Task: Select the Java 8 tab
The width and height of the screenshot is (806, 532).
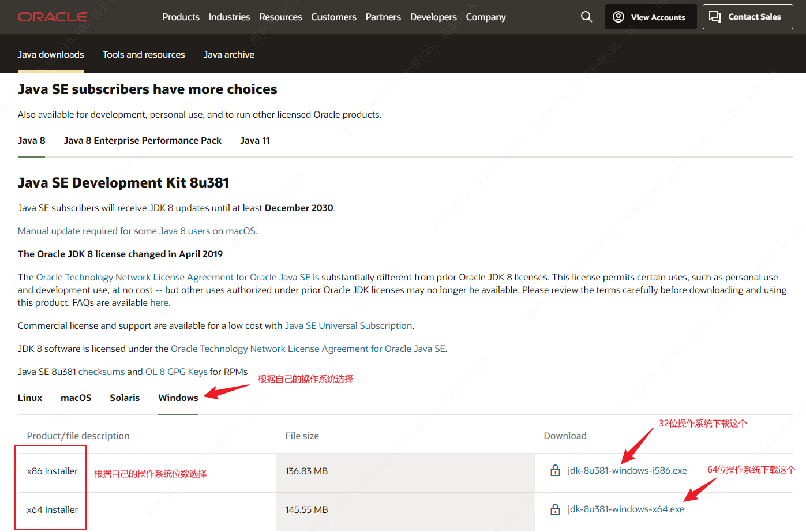Action: pyautogui.click(x=31, y=140)
